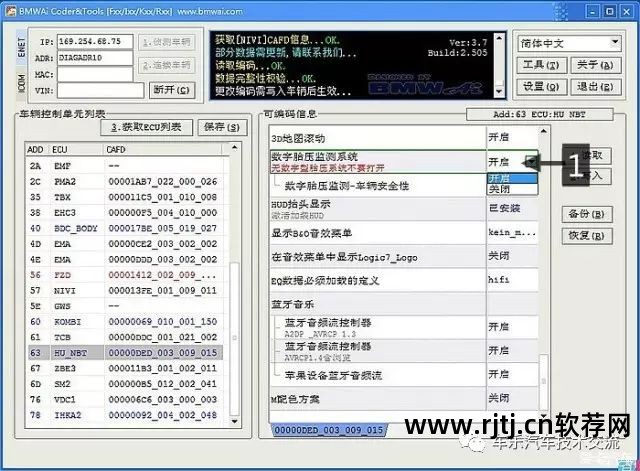The height and width of the screenshot is (471, 640).
Task: Select the 4D EMA row
Action: click(x=126, y=244)
